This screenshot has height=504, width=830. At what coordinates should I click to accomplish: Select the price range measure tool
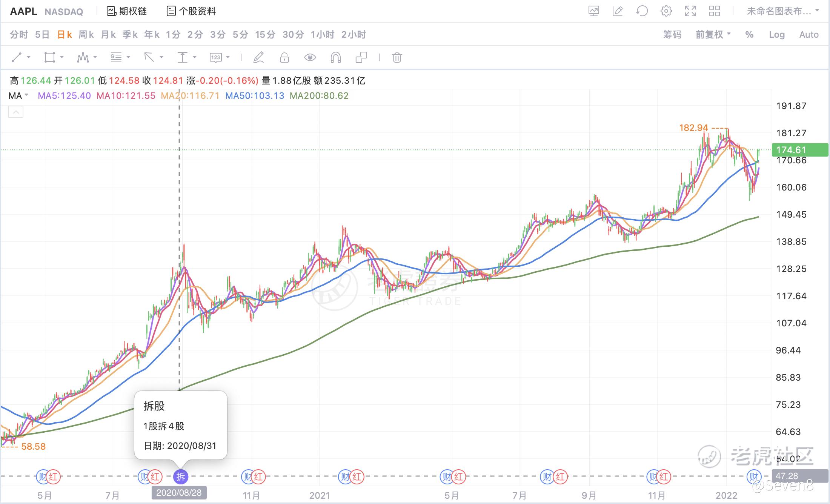[x=183, y=57]
